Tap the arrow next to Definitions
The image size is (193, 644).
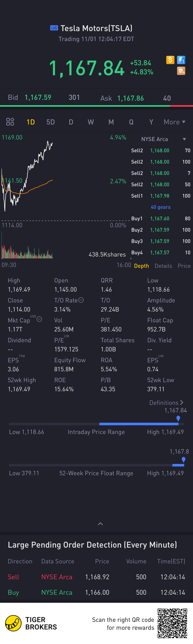point(182,402)
